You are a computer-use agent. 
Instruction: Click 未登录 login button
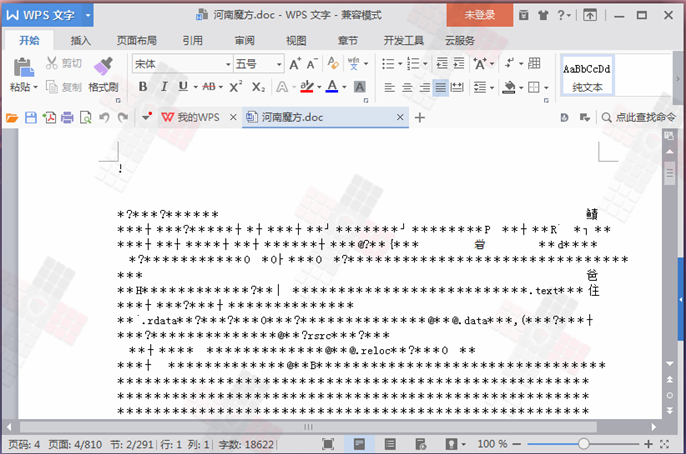(480, 15)
